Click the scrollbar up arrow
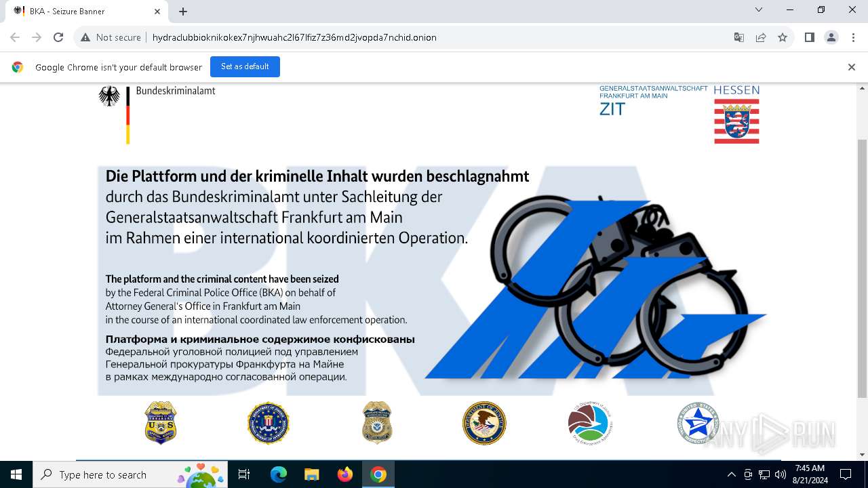Screen dimensions: 868x488 tap(862, 89)
